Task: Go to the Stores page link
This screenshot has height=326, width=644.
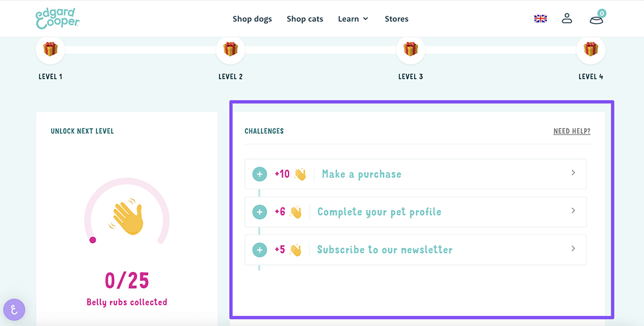Action: (396, 19)
